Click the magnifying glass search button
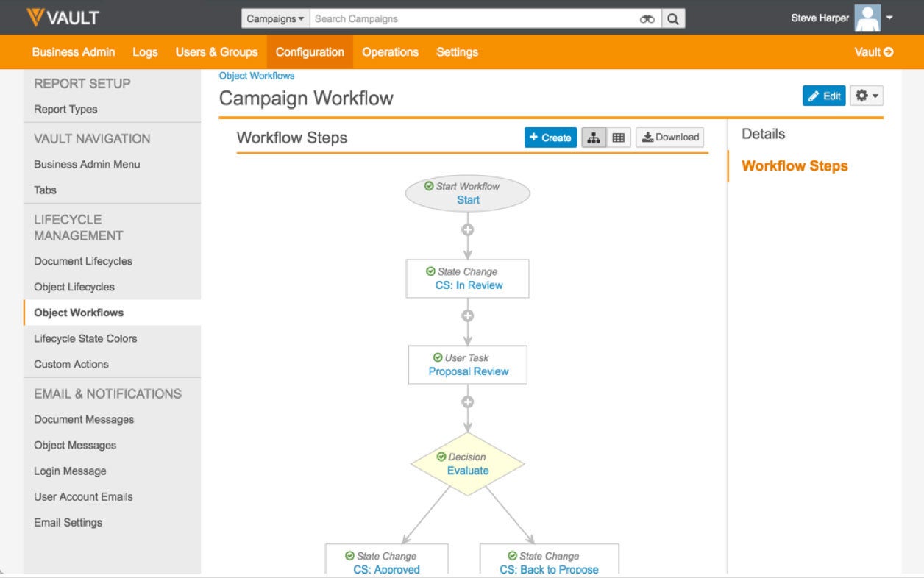This screenshot has width=924, height=578. [x=673, y=19]
